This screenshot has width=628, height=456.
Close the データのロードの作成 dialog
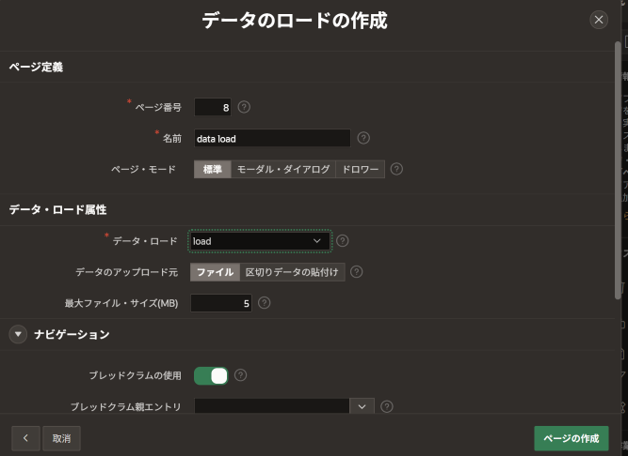pos(599,20)
